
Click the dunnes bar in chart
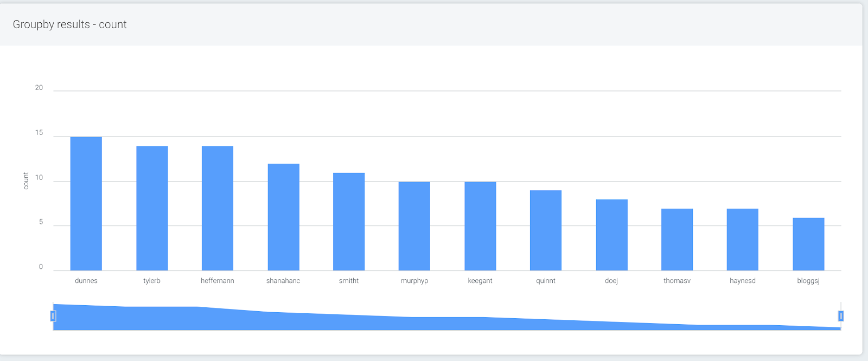(x=86, y=204)
